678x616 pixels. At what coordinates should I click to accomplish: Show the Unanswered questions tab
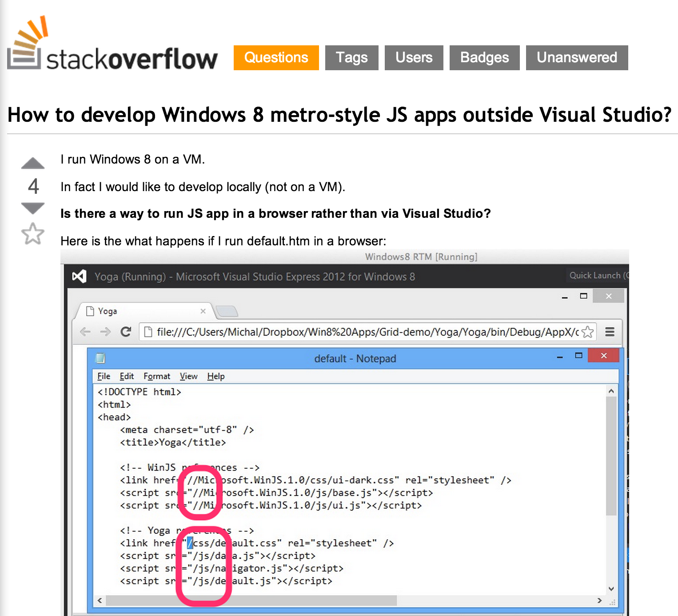(x=577, y=58)
